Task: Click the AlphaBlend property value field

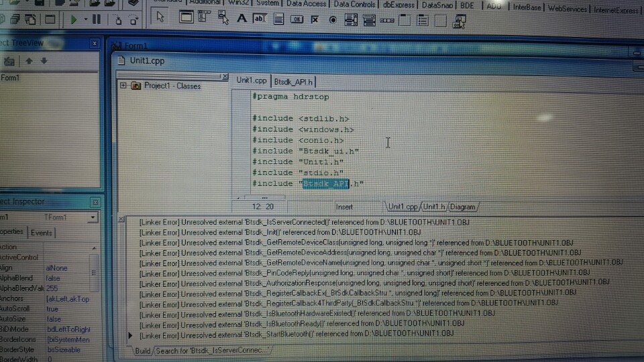Action: pos(67,278)
